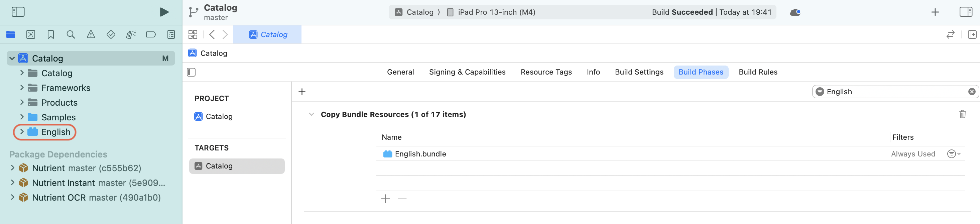Open the Test navigator checkmark icon
The width and height of the screenshot is (980, 224).
click(111, 34)
